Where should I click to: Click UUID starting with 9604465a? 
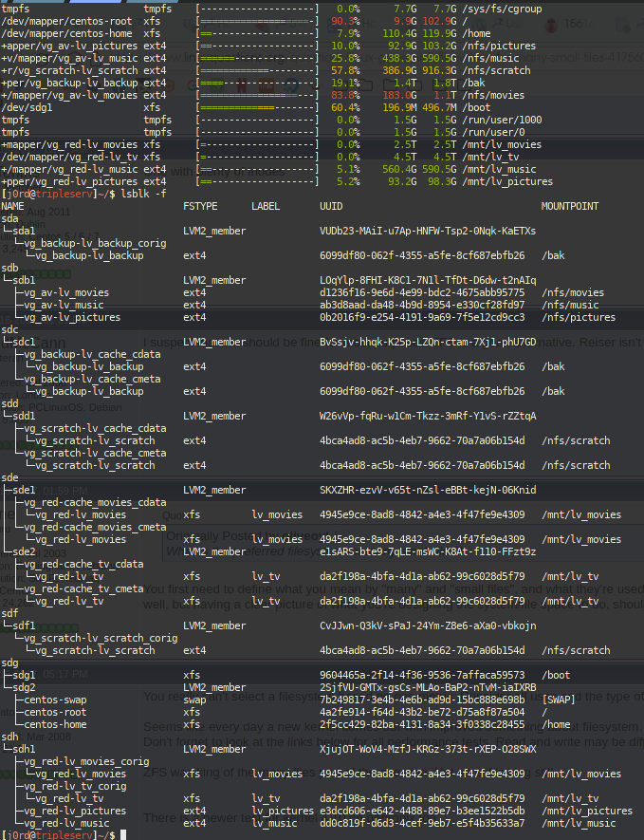[422, 675]
